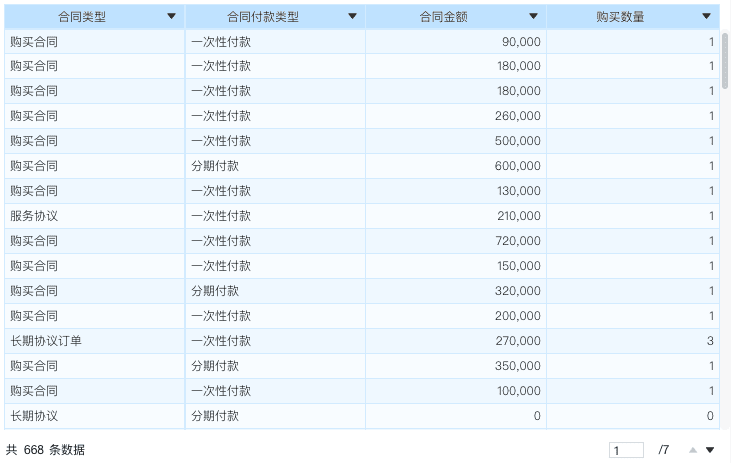Click the /7 total pages label
Viewport: 731px width, 463px height.
[663, 450]
